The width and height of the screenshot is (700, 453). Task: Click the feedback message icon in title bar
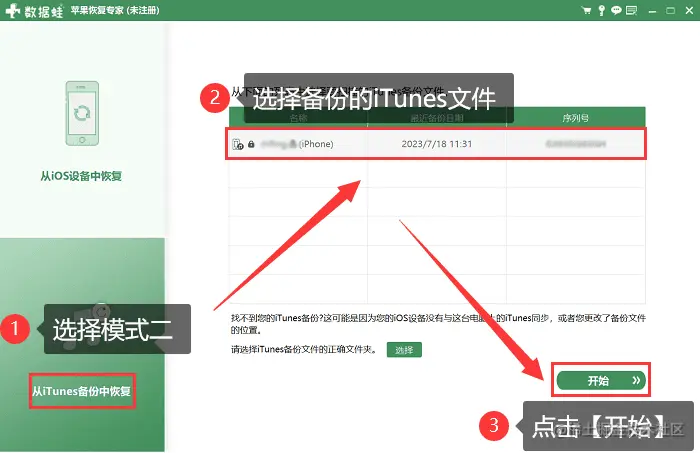pyautogui.click(x=631, y=10)
